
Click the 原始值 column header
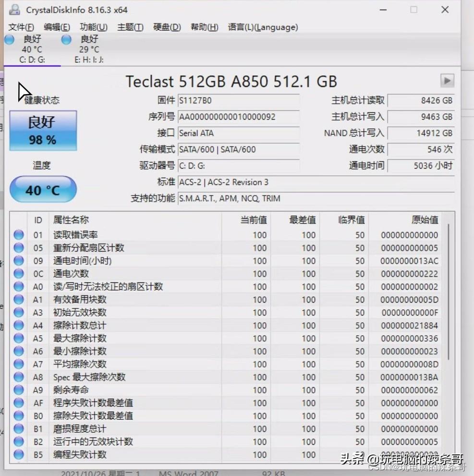(x=405, y=220)
